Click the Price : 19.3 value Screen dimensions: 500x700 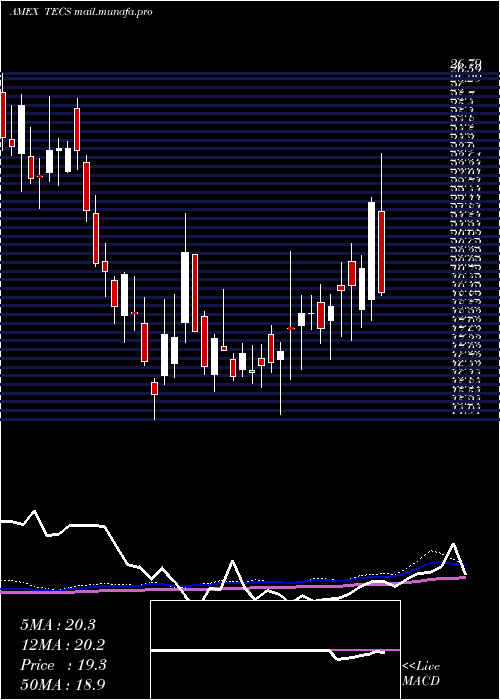pos(63,665)
